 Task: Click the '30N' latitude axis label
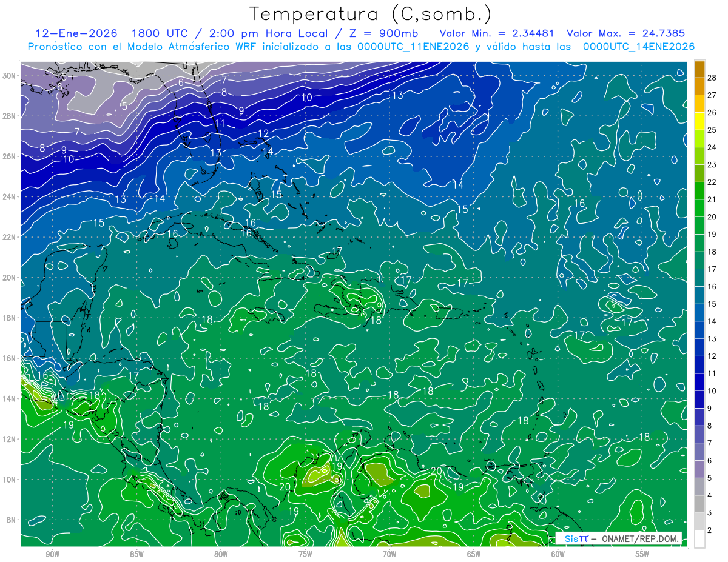pos(10,76)
